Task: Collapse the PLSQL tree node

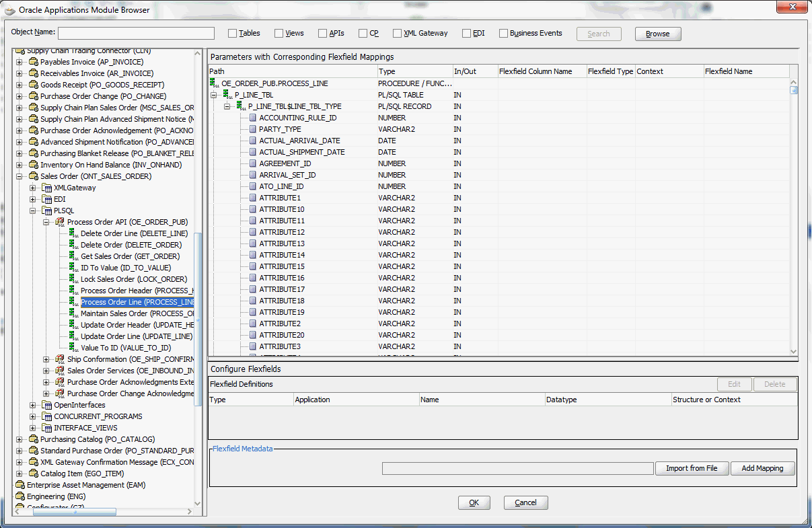Action: coord(33,211)
